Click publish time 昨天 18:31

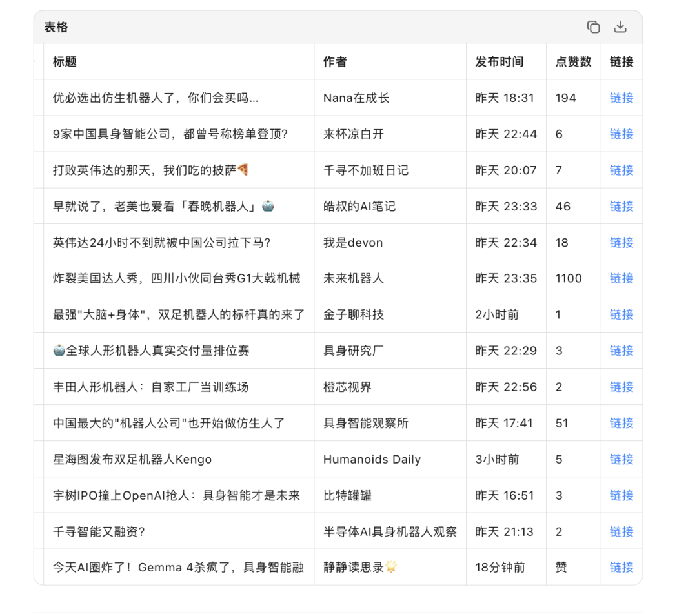pyautogui.click(x=505, y=98)
